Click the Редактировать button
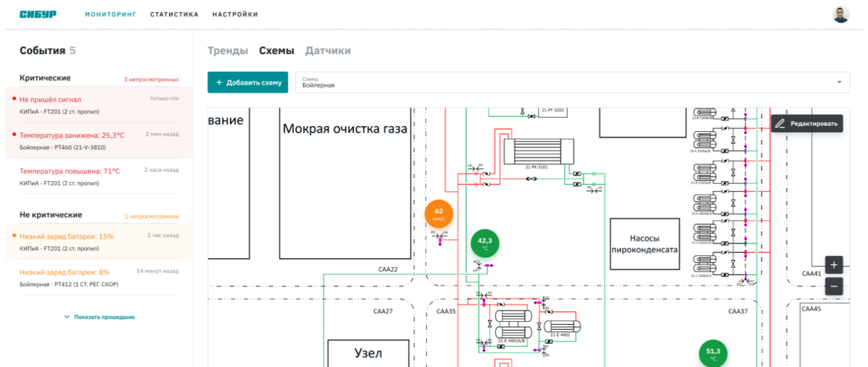This screenshot has width=868, height=367. coord(808,123)
